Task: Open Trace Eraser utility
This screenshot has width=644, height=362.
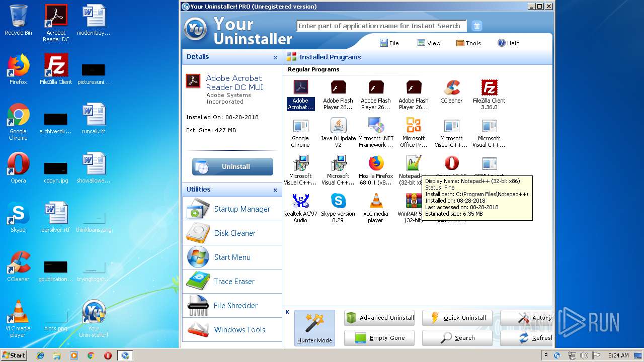Action: 232,282
